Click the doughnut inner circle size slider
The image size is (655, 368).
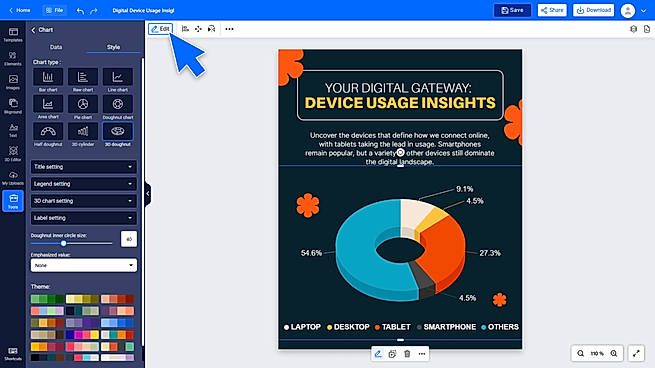tap(71, 243)
